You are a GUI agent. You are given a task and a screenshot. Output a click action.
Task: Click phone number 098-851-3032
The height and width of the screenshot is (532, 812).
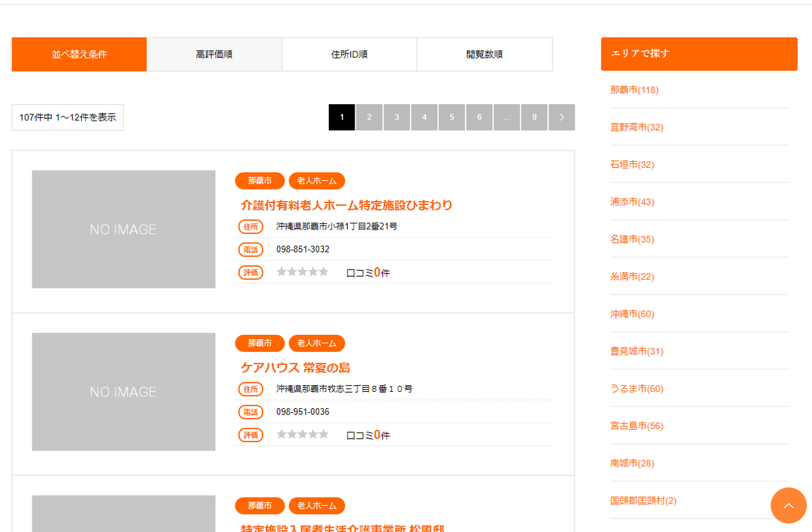pos(302,249)
